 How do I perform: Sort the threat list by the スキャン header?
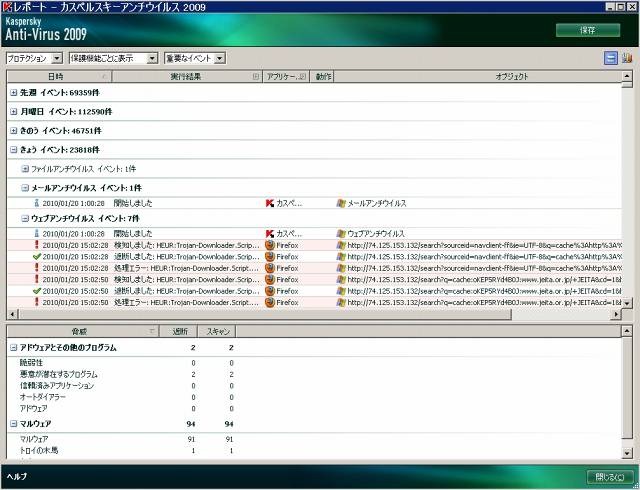point(217,331)
